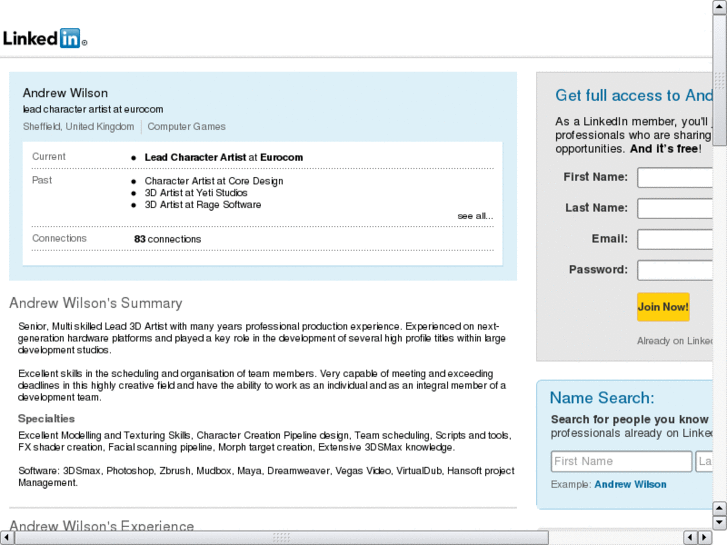Click the vertical scrollbar up arrow
This screenshot has height=545, width=727.
pyautogui.click(x=719, y=7)
